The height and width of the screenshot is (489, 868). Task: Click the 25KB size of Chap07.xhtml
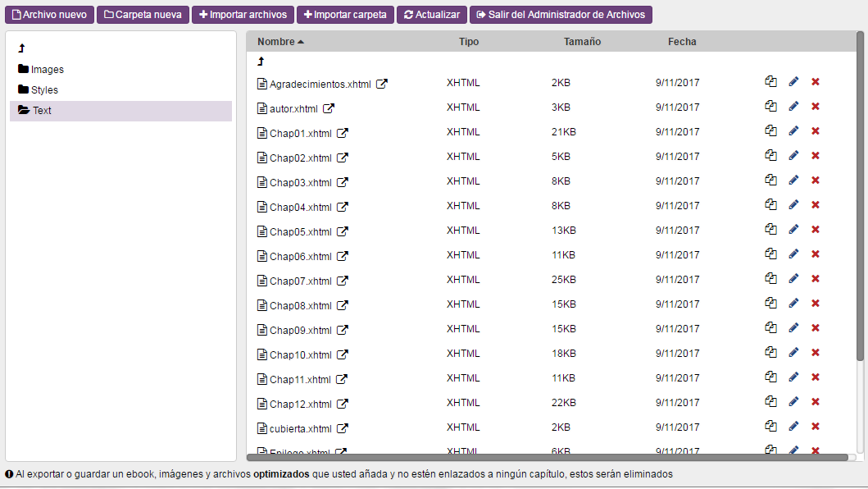564,280
